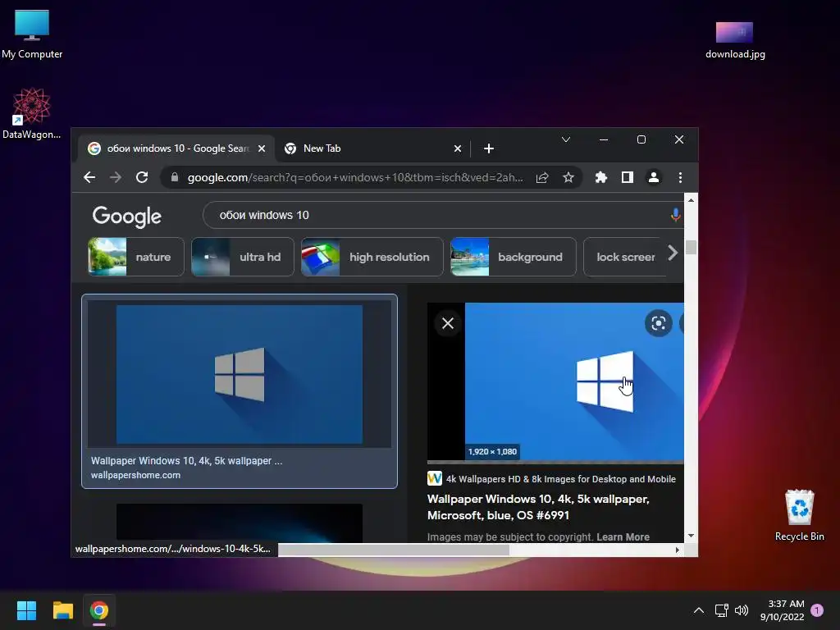This screenshot has width=840, height=630.
Task: Click the horizontal scrollbar right arrow
Action: tap(677, 550)
